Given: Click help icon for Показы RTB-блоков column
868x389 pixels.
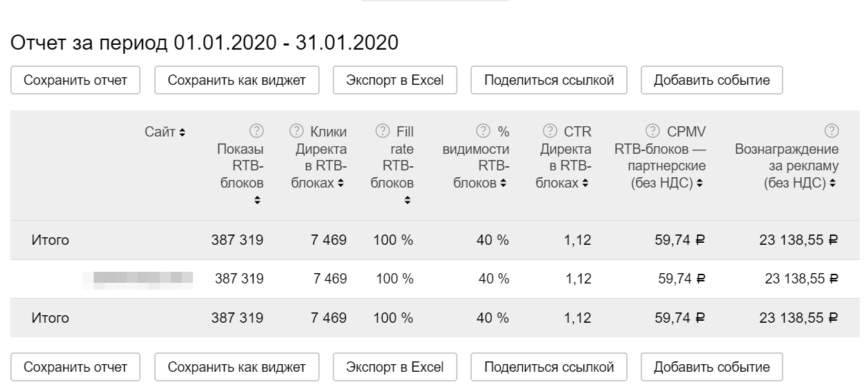Looking at the screenshot, I should [x=256, y=131].
